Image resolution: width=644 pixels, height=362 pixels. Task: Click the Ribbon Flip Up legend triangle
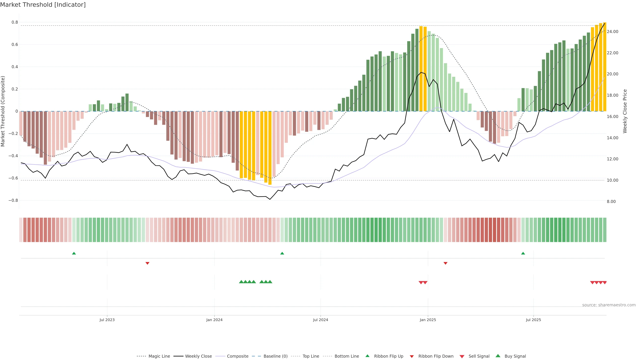367,356
